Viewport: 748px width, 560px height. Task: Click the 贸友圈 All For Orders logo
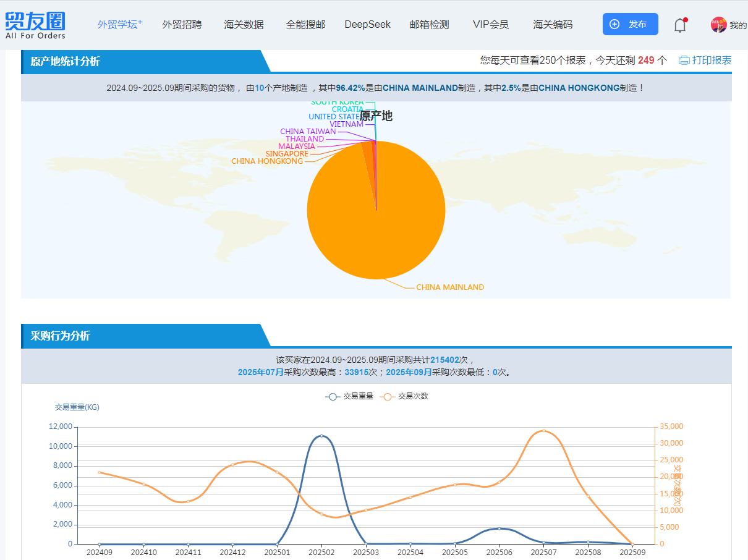point(35,25)
